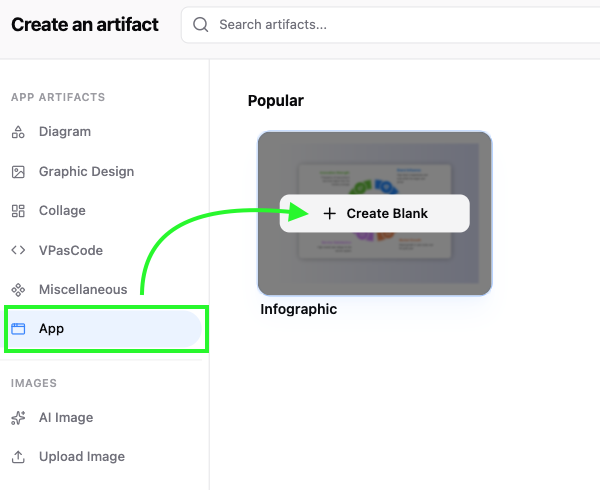Click the Diagram shapes icon
This screenshot has height=490, width=600.
(x=18, y=132)
